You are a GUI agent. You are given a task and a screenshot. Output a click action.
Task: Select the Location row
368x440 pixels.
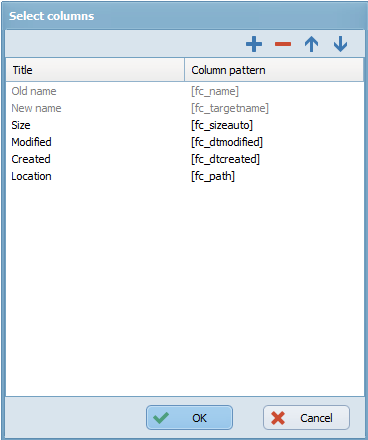coord(185,176)
